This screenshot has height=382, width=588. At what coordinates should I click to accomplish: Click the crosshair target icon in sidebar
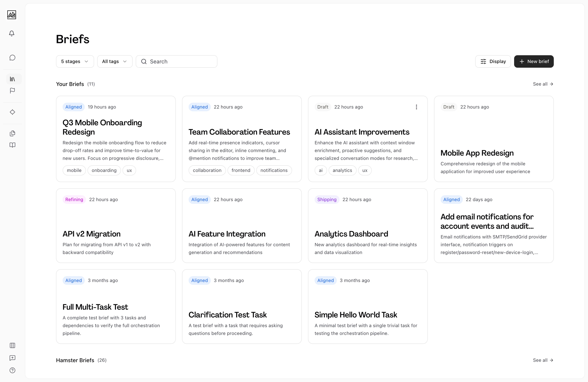(x=12, y=112)
